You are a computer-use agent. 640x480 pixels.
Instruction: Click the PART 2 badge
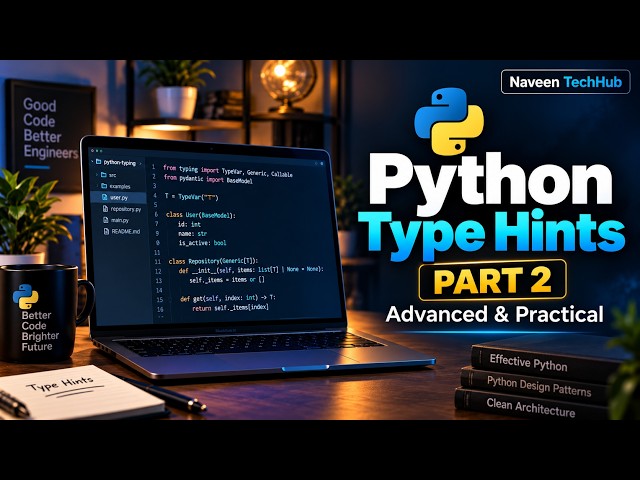(493, 280)
